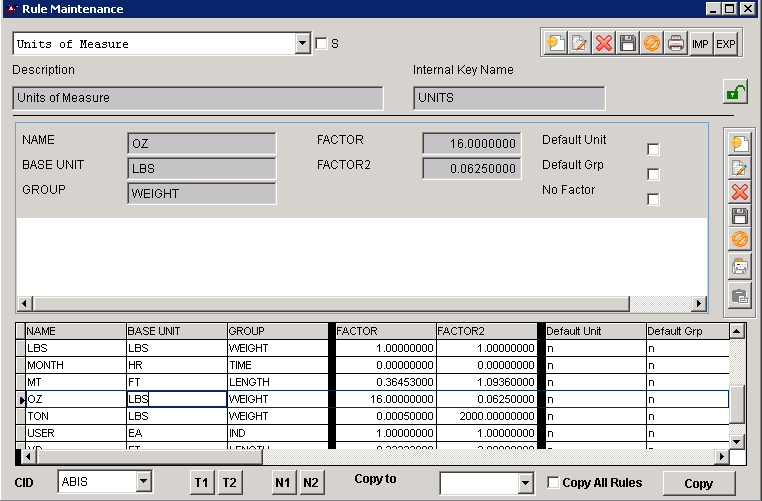Toggle the No Factor checkbox

coord(653,199)
